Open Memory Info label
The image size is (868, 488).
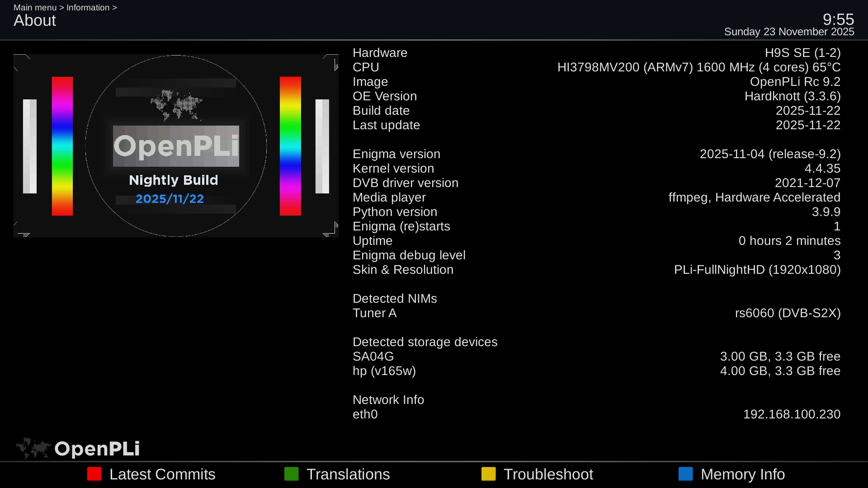[742, 474]
